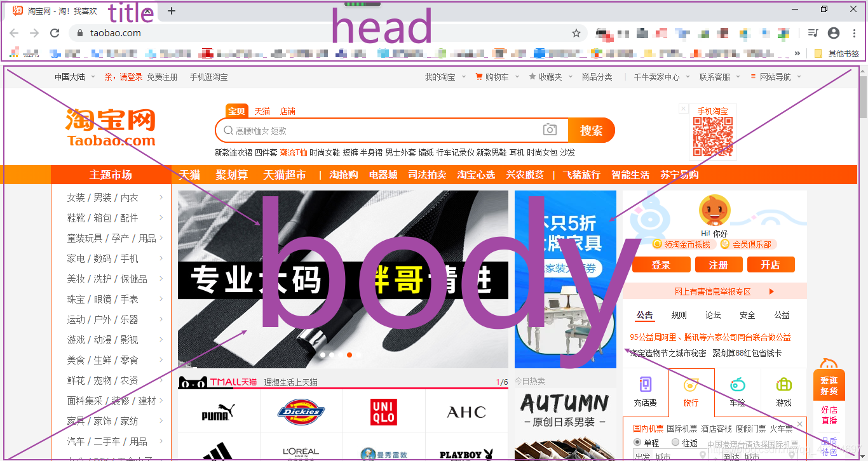The height and width of the screenshot is (461, 868).
Task: Click the L'OREAL brand logo
Action: tap(301, 453)
